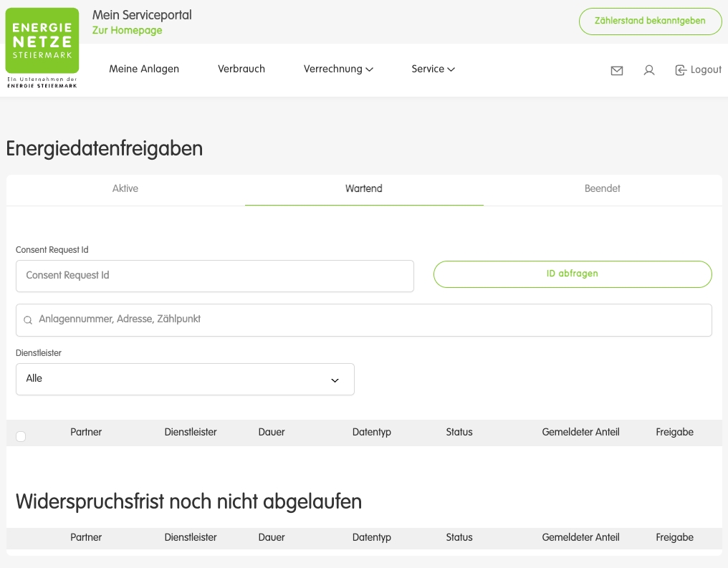Expand the Service menu
This screenshot has height=568, width=728.
coord(433,69)
